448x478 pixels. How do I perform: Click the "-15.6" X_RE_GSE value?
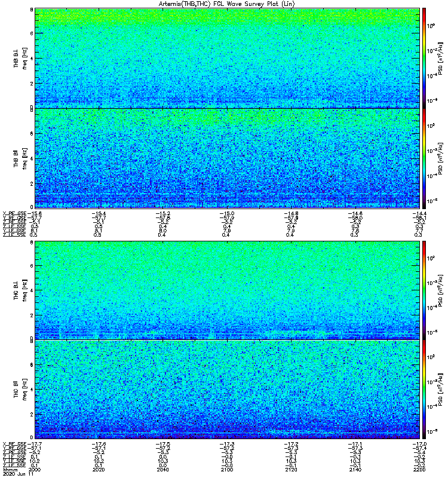click(x=35, y=214)
